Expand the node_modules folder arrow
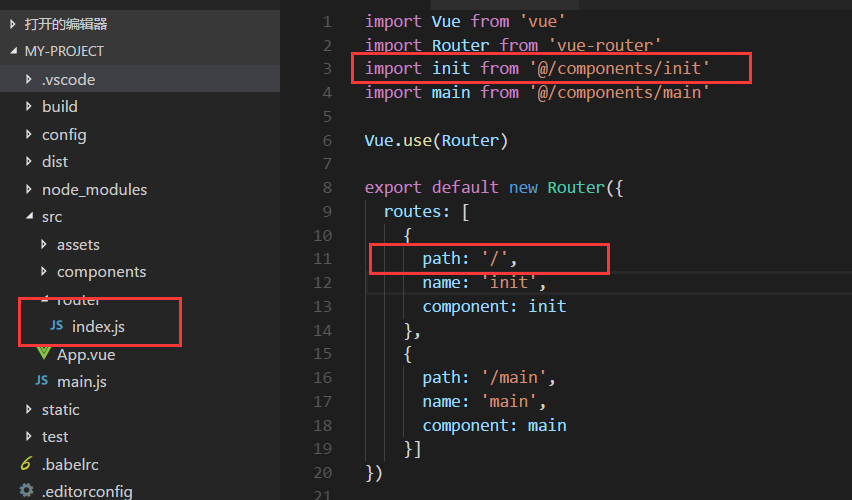 tap(29, 189)
